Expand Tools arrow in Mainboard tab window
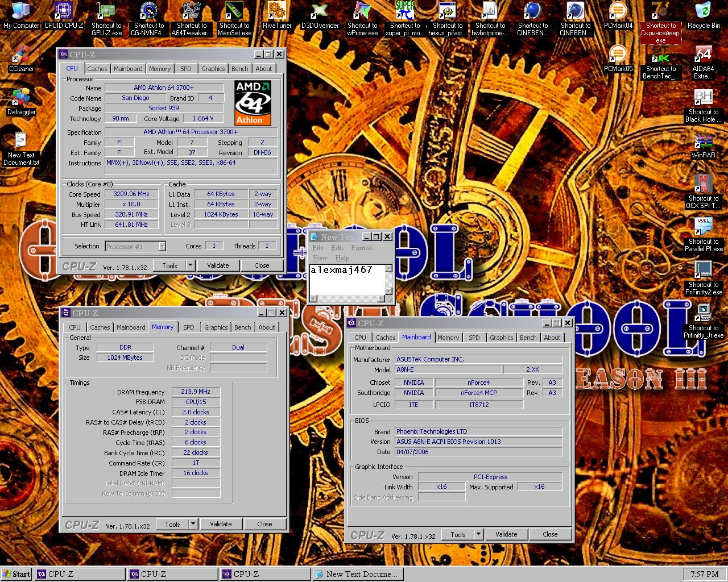 click(479, 534)
